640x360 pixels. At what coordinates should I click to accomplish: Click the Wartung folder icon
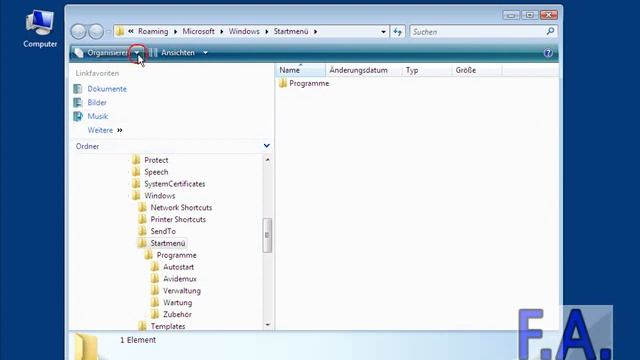pos(155,302)
